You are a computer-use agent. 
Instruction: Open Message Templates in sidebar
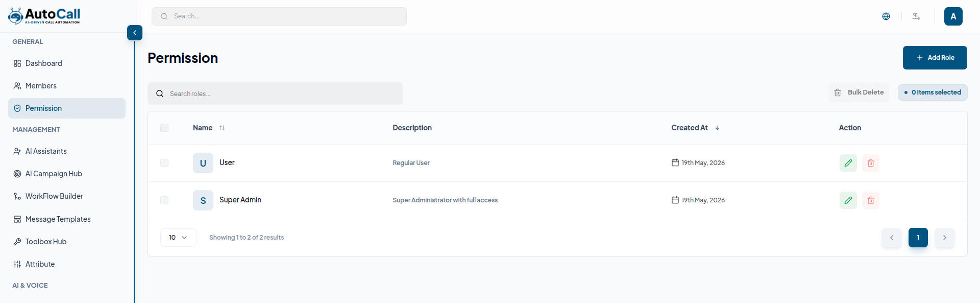click(67, 219)
